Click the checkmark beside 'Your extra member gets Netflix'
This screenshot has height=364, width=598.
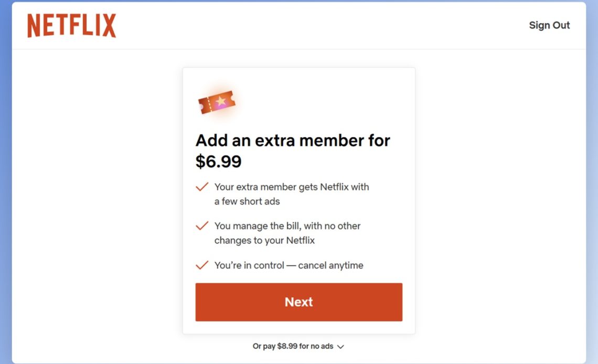pos(202,187)
